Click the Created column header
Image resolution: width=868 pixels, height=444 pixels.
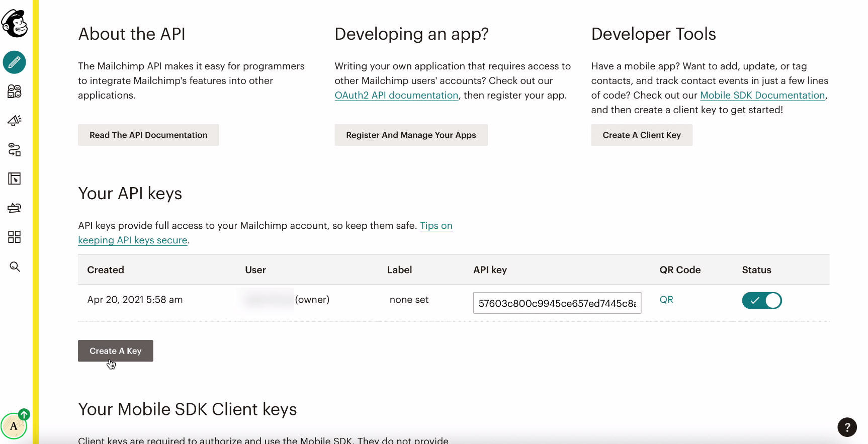point(106,270)
